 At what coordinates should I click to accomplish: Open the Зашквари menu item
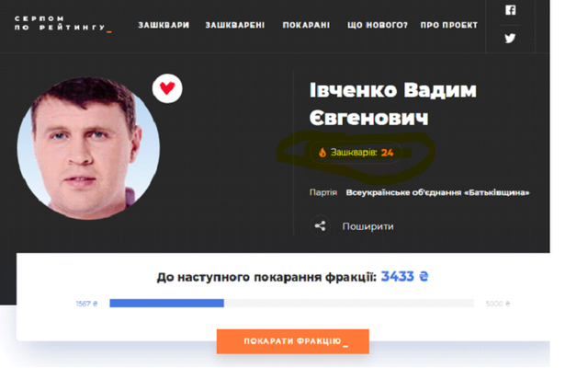(164, 25)
